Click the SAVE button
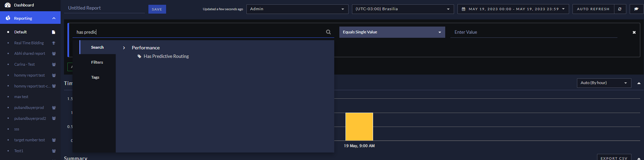Viewport: 644px width, 160px height. click(x=157, y=9)
